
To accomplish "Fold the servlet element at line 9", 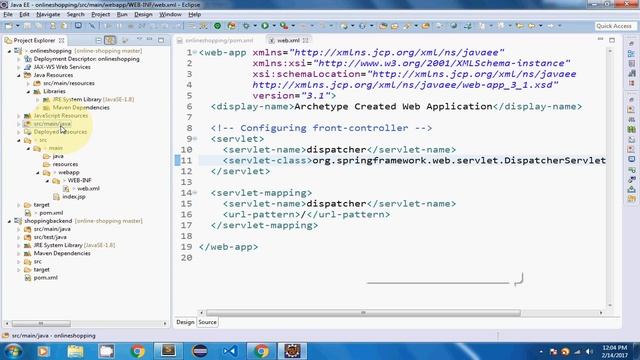I will [195, 139].
